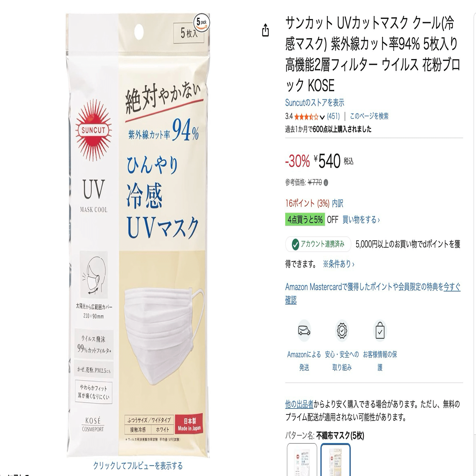Click the このページを検索 link

[369, 116]
